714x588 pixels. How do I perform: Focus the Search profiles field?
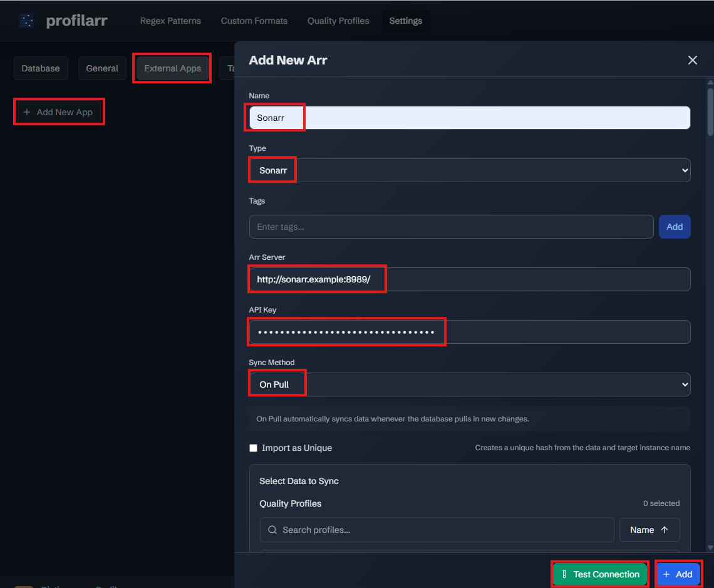click(x=437, y=530)
